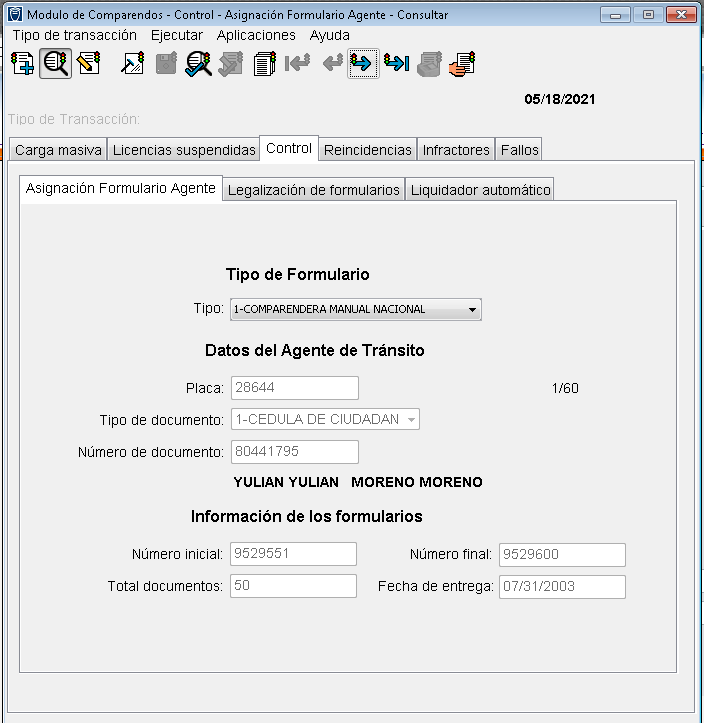Viewport: 704px width, 723px height.
Task: Switch to the Licencias suspendidas tab
Action: pyautogui.click(x=184, y=150)
